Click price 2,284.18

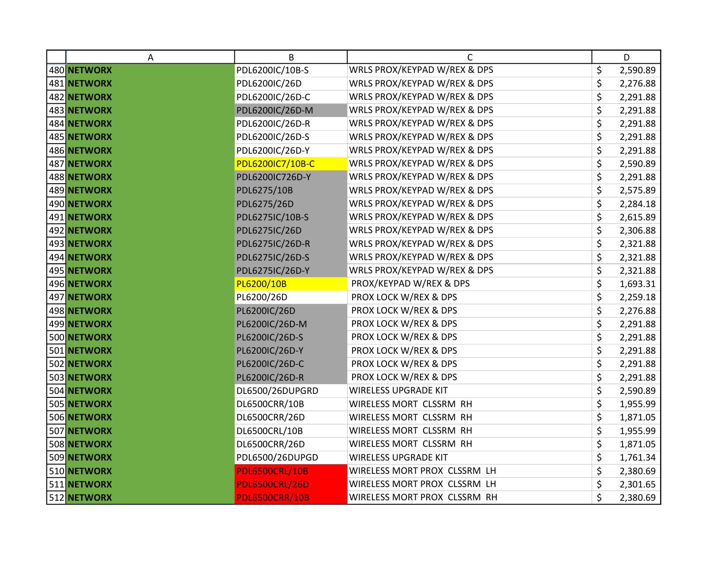(626, 204)
